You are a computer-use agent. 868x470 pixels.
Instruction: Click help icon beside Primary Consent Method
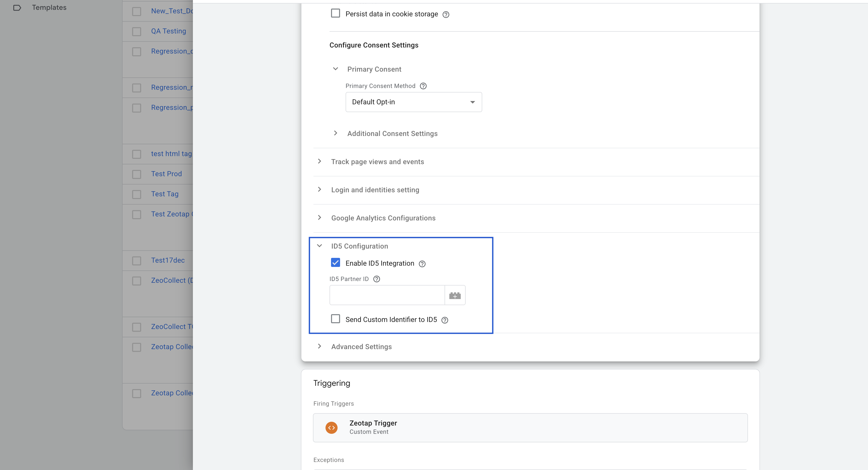pyautogui.click(x=423, y=86)
